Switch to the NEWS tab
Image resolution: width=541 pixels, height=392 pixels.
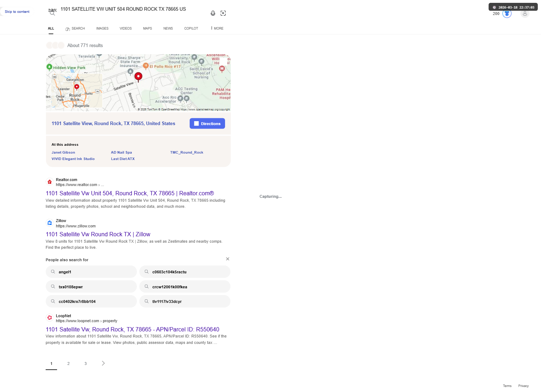click(x=168, y=29)
